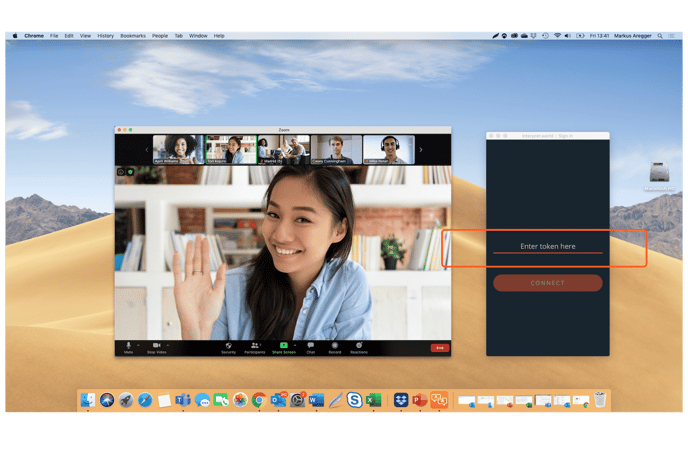Image resolution: width=688 pixels, height=458 pixels.
Task: Open Zoom Participants panel
Action: [x=254, y=348]
